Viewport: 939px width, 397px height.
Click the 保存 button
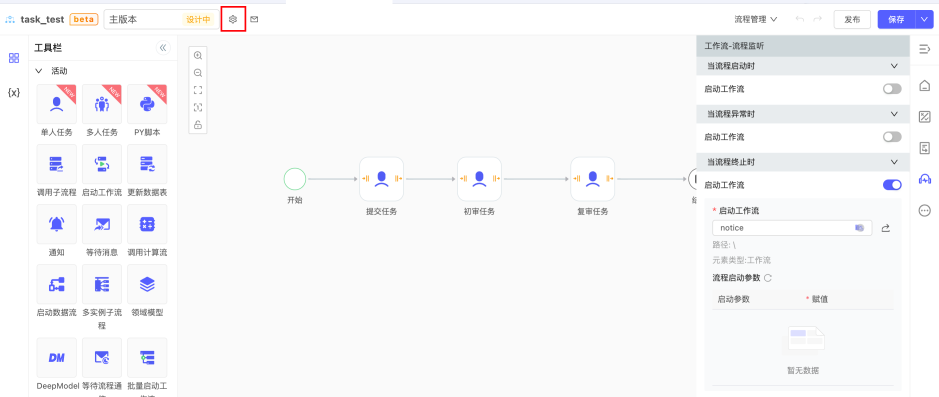coord(896,19)
